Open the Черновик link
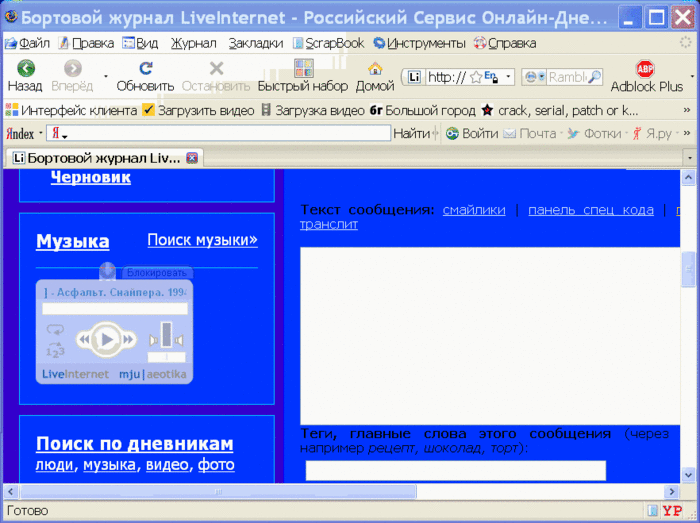 (91, 177)
